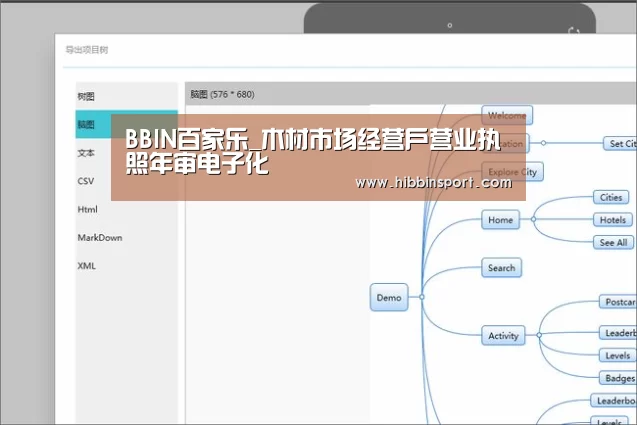Click the Activity node in mind map

pyautogui.click(x=503, y=336)
